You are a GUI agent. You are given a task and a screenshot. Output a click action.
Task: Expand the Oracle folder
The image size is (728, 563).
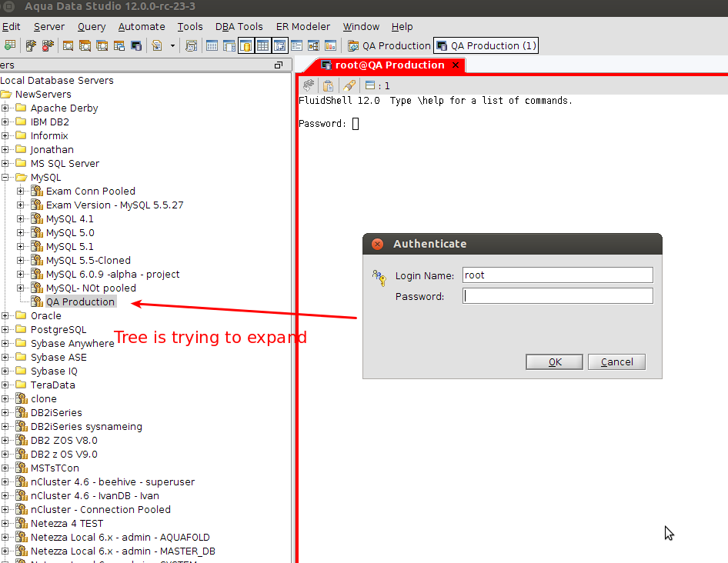tap(5, 315)
